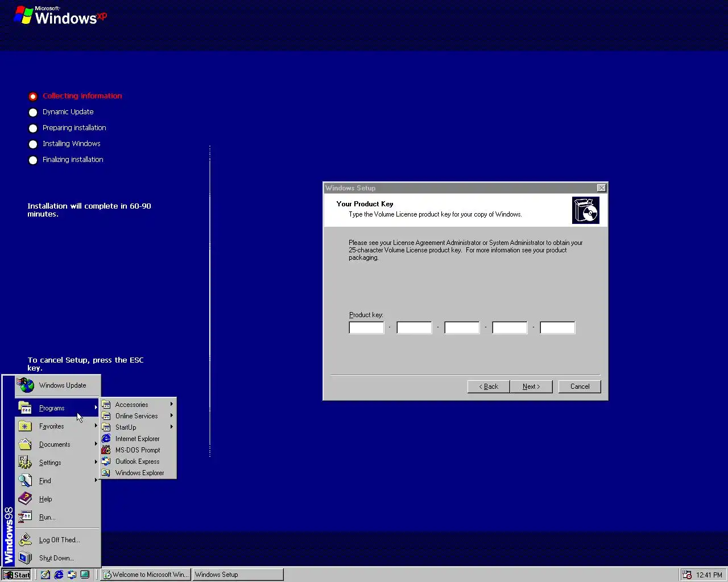Expand the Find submenu
The image size is (728, 582).
[x=57, y=481]
